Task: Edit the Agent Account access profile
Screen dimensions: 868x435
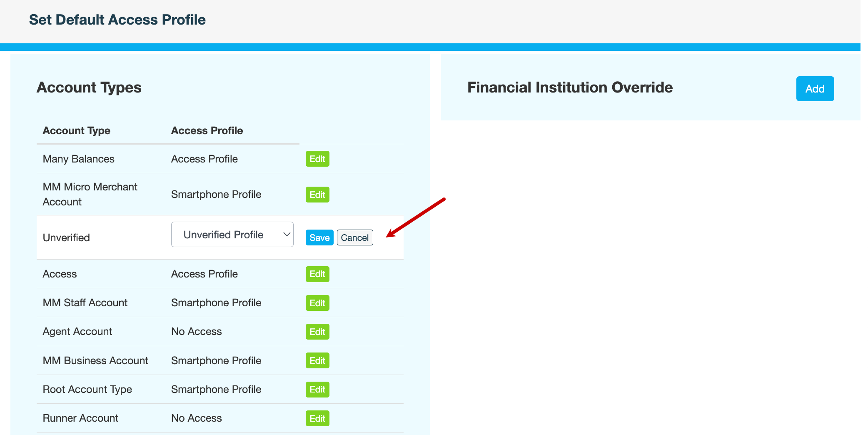Action: click(x=317, y=332)
